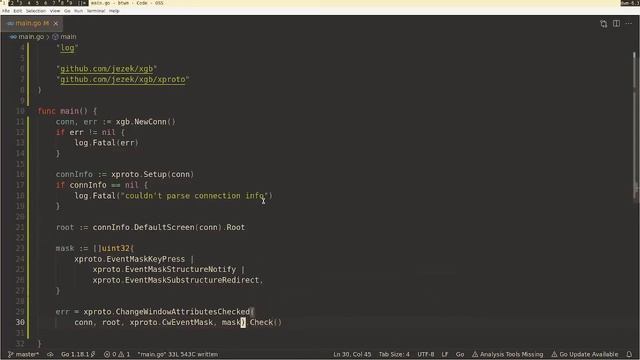This screenshot has height=360, width=640.
Task: Switch to workspace 5 in the top bar
Action: tap(37, 3)
